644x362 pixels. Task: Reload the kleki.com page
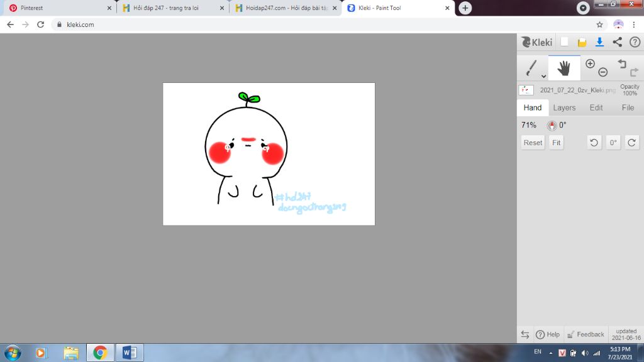[40, 25]
